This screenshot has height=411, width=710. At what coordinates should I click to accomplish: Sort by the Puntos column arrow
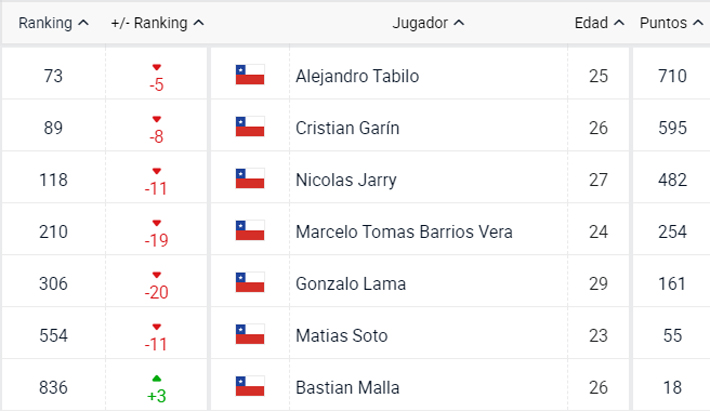click(x=698, y=23)
